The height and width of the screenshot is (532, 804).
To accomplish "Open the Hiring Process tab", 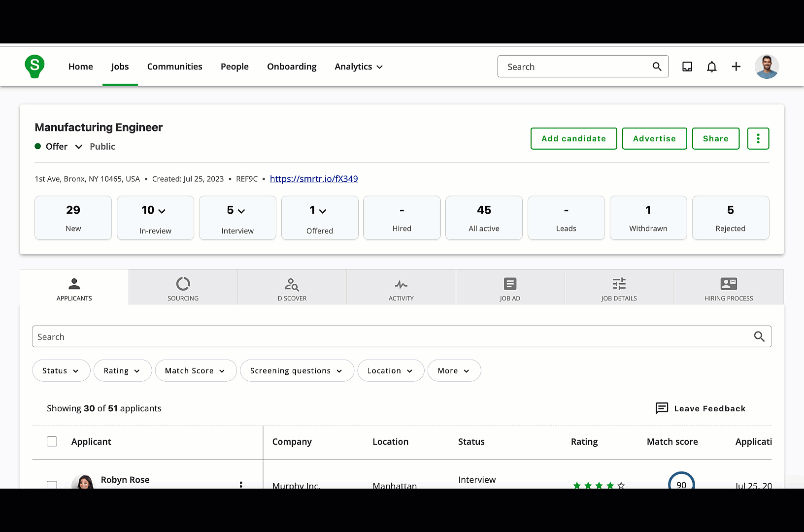I will (x=729, y=287).
